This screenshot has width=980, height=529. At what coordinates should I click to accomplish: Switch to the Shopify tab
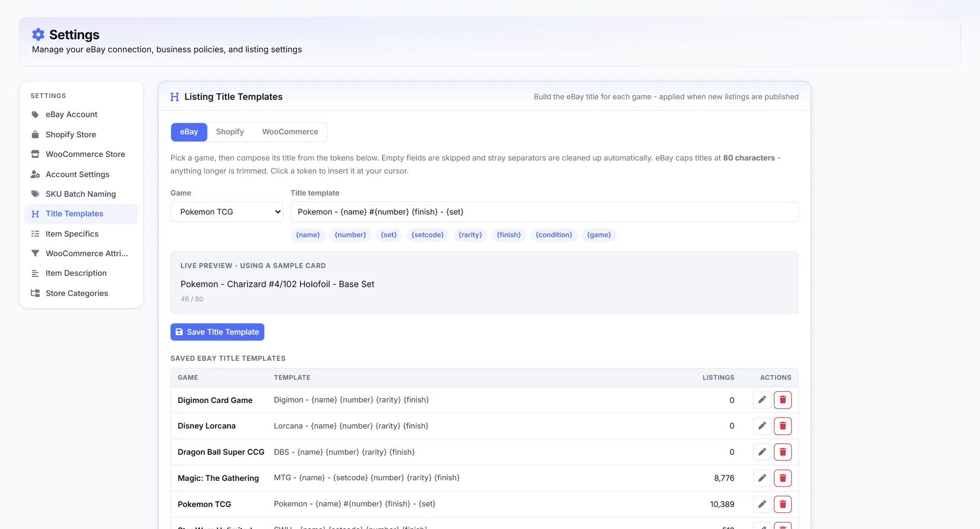pyautogui.click(x=230, y=132)
